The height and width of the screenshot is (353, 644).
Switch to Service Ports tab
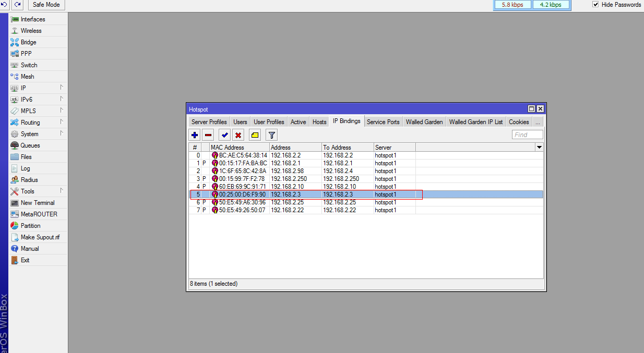383,122
